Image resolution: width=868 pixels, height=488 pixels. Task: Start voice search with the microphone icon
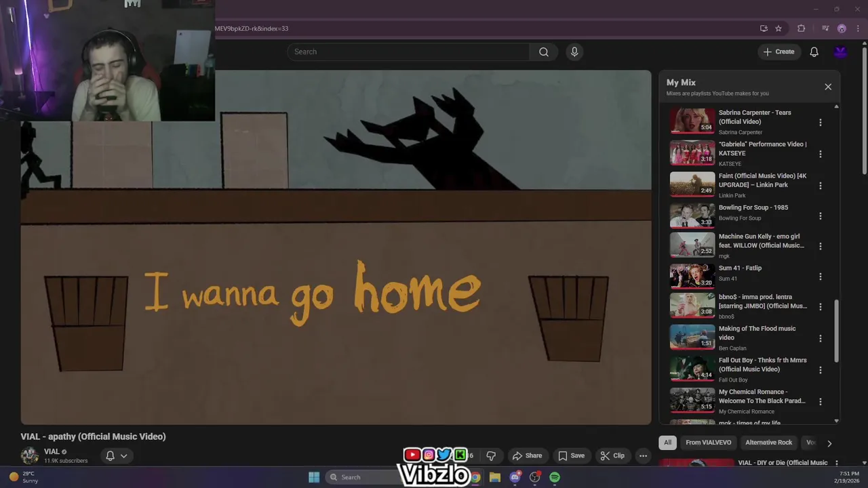pyautogui.click(x=574, y=52)
